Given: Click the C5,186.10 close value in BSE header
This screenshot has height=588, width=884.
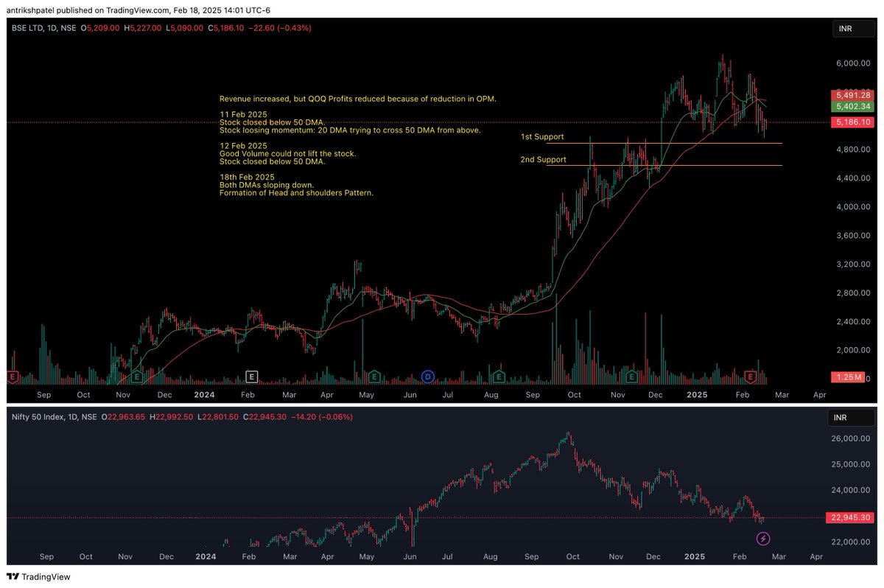Looking at the screenshot, I should coord(227,28).
